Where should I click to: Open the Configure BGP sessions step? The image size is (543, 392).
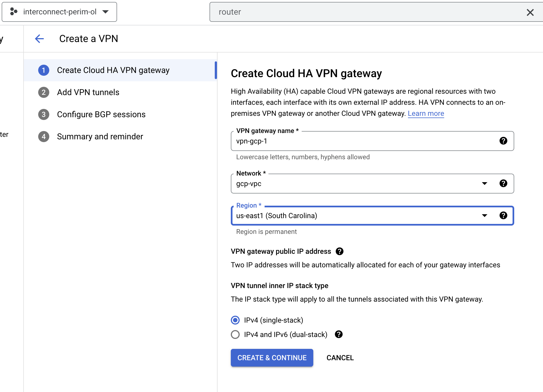[x=101, y=114]
